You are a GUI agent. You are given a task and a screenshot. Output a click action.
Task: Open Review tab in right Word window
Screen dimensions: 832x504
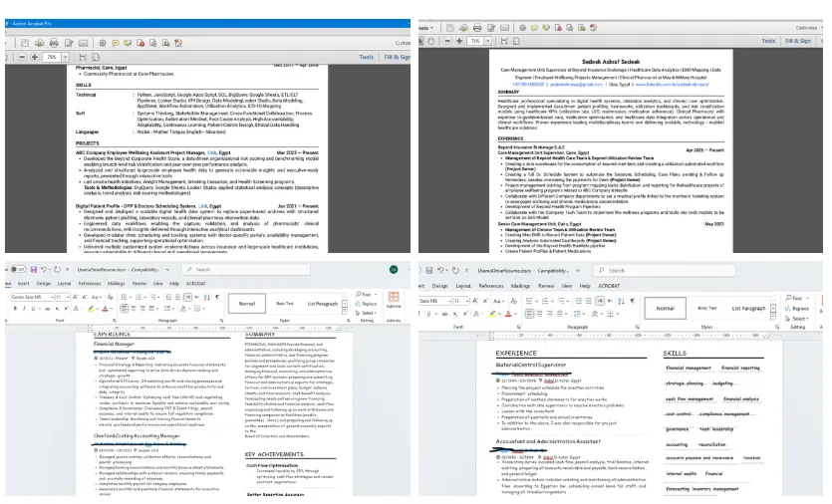pos(546,286)
